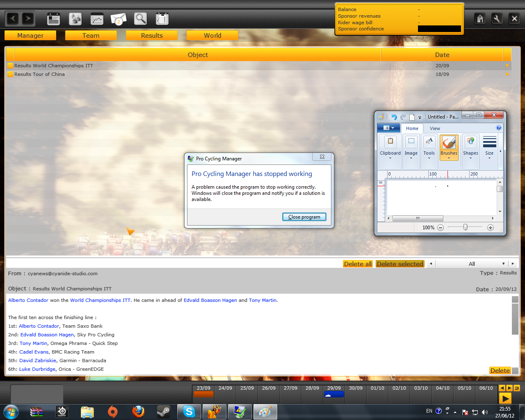Open the statistics chart icon

coord(97,19)
